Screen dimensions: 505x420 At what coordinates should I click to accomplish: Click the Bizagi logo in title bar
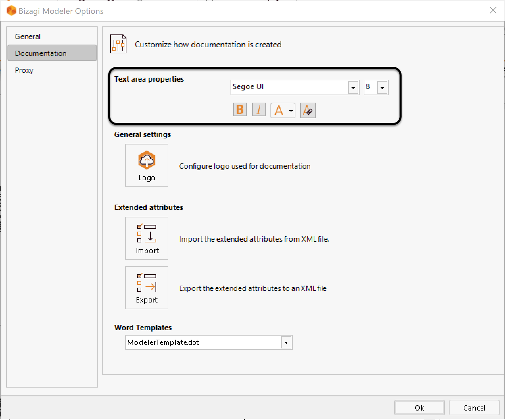click(11, 10)
